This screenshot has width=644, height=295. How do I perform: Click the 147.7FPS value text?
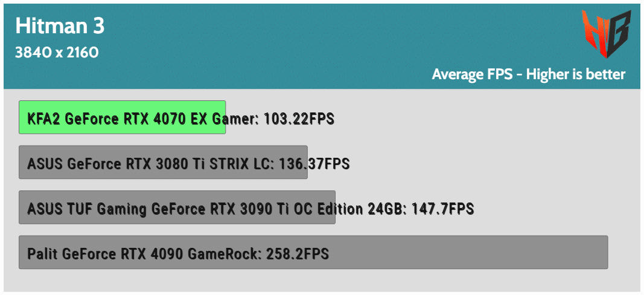444,209
